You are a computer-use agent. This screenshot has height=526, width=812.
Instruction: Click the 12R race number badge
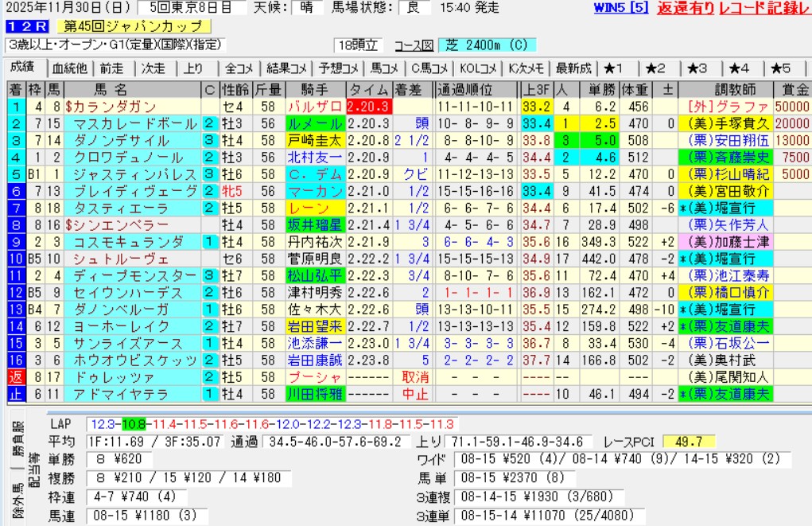[x=25, y=27]
